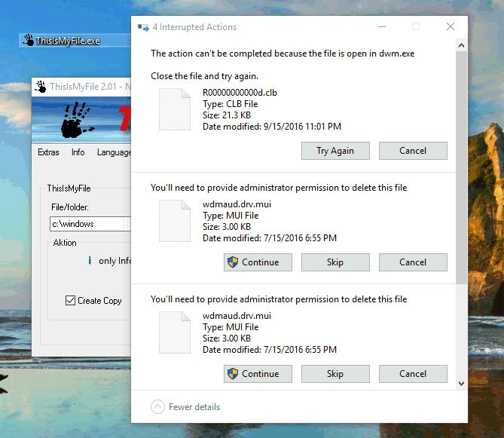Click Try Again for R0000000000d.clb
Image resolution: width=504 pixels, height=438 pixels.
335,151
